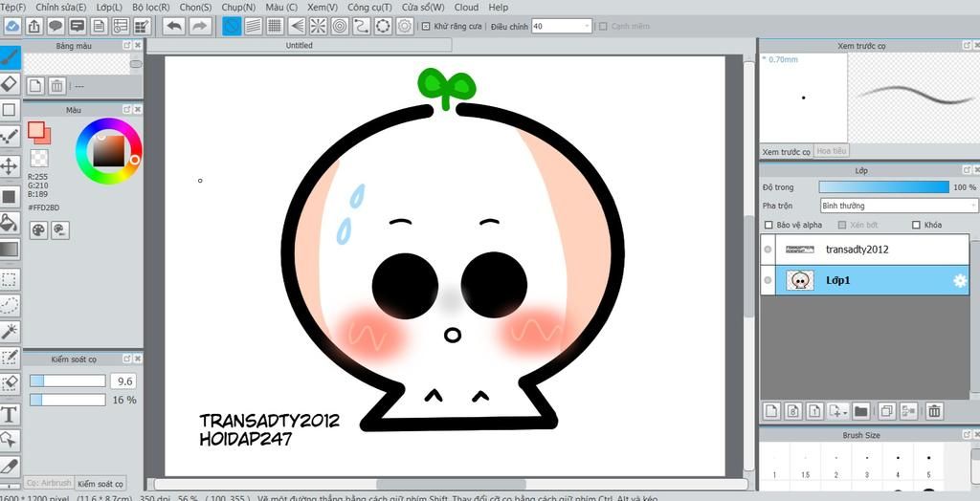The width and height of the screenshot is (980, 501).
Task: Click the Redo arrow
Action: pyautogui.click(x=200, y=26)
